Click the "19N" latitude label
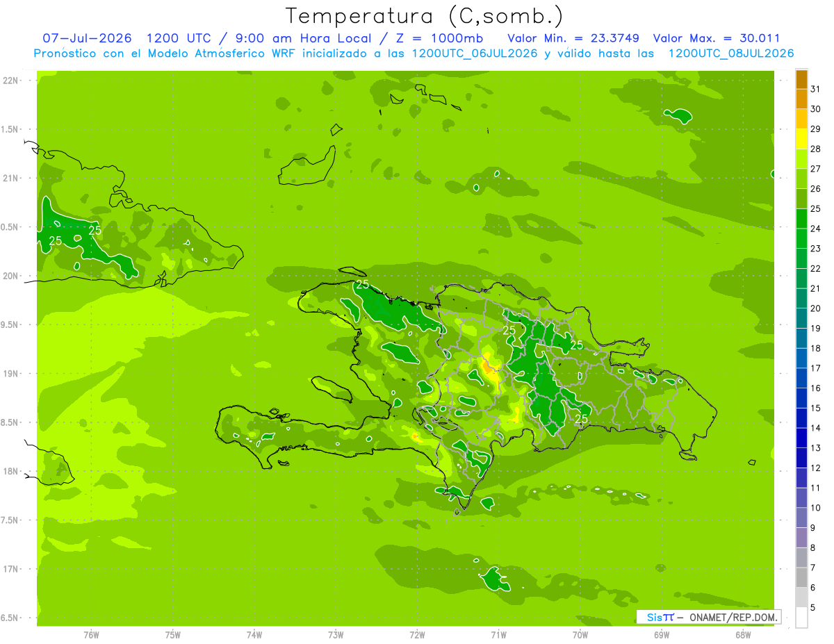834x644 pixels. pyautogui.click(x=10, y=373)
